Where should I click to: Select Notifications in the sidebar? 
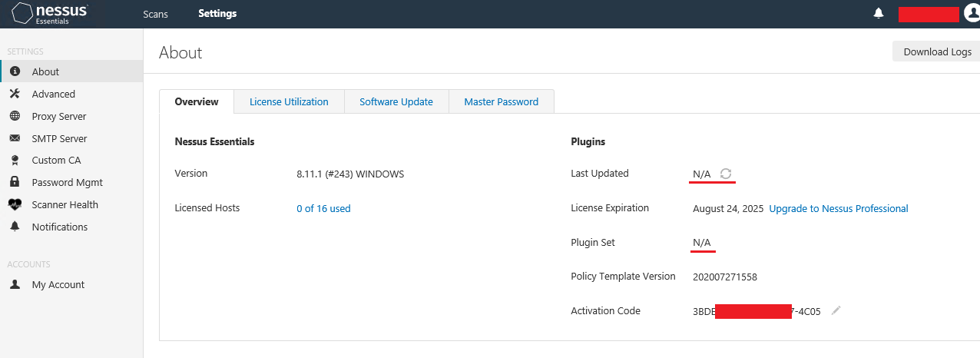pyautogui.click(x=71, y=227)
